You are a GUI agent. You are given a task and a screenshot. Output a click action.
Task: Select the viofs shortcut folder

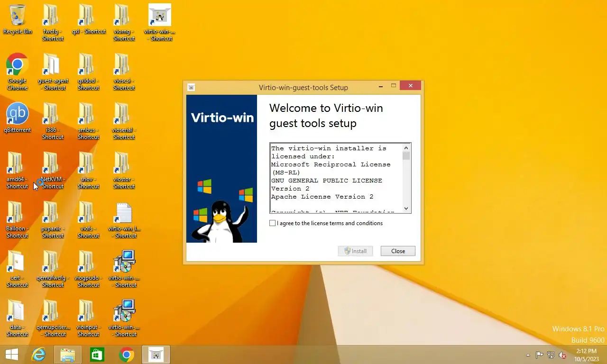pos(88,220)
